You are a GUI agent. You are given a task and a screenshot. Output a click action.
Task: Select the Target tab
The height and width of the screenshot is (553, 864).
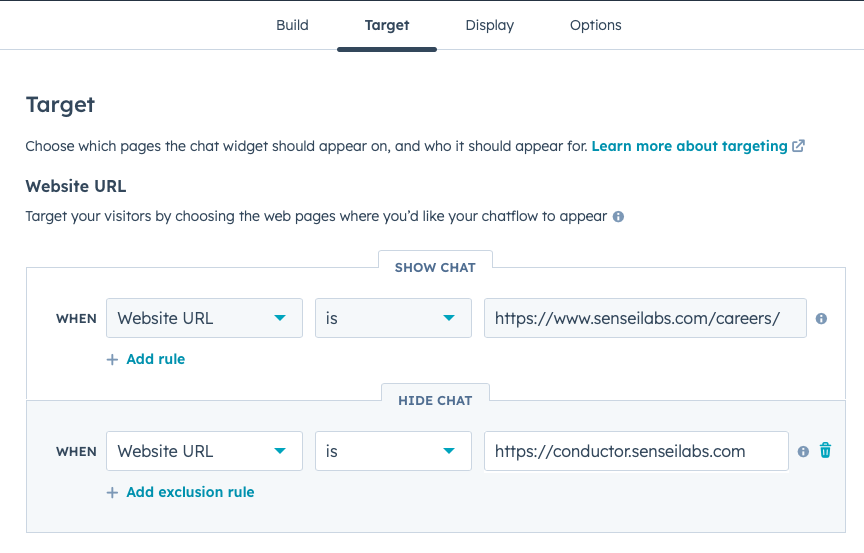[387, 25]
